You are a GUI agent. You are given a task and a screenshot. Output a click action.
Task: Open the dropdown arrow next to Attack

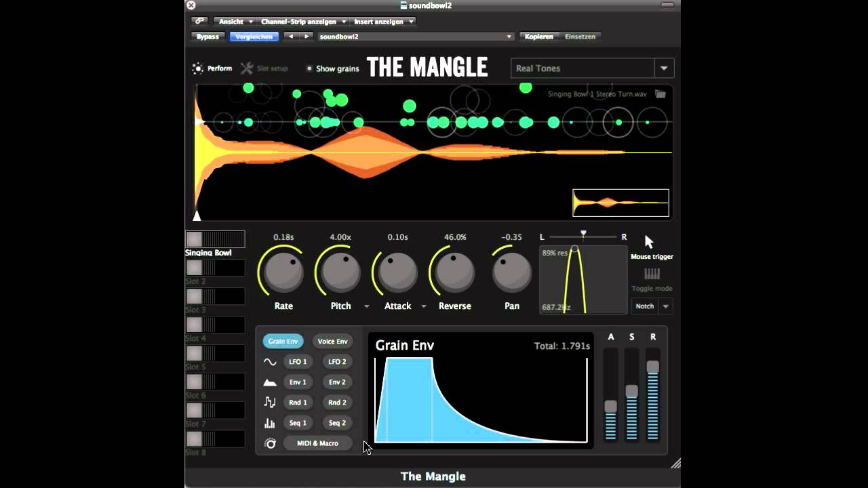point(424,306)
